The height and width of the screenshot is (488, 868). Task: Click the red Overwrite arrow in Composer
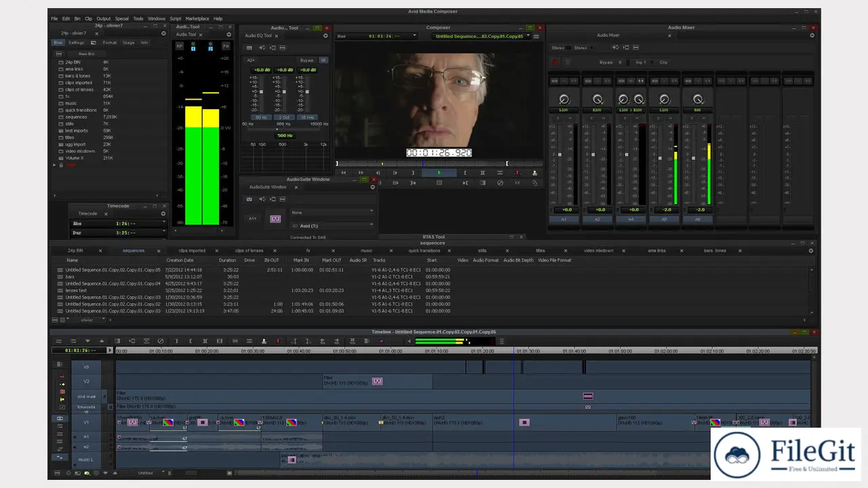(x=517, y=173)
